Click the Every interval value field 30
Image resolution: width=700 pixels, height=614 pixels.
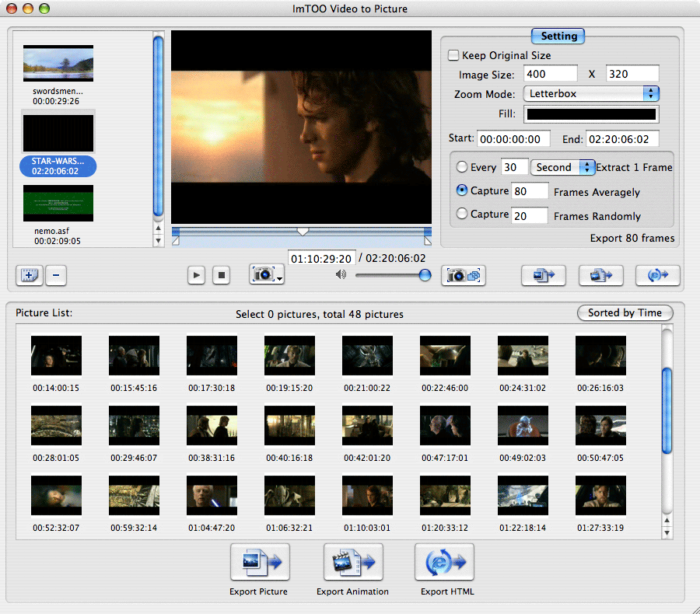pyautogui.click(x=515, y=167)
